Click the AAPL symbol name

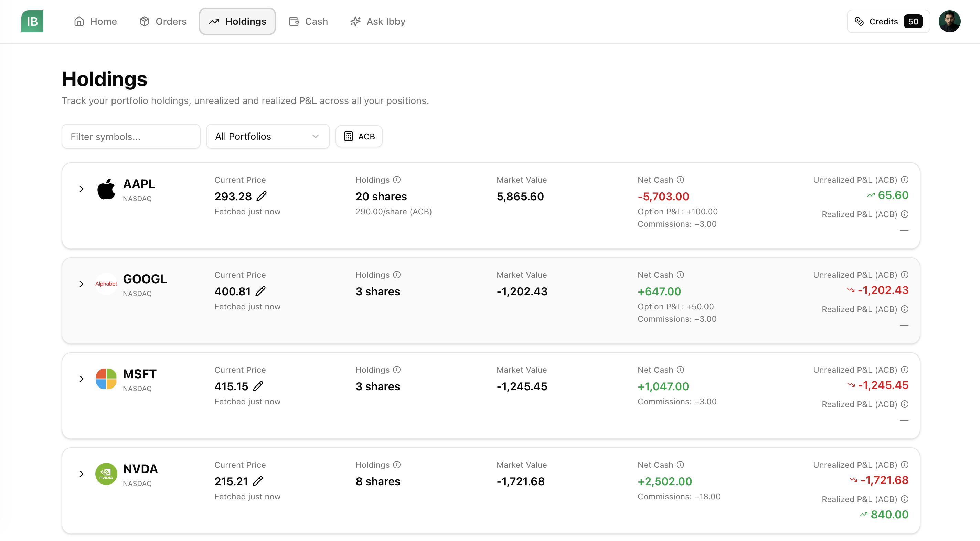tap(139, 184)
